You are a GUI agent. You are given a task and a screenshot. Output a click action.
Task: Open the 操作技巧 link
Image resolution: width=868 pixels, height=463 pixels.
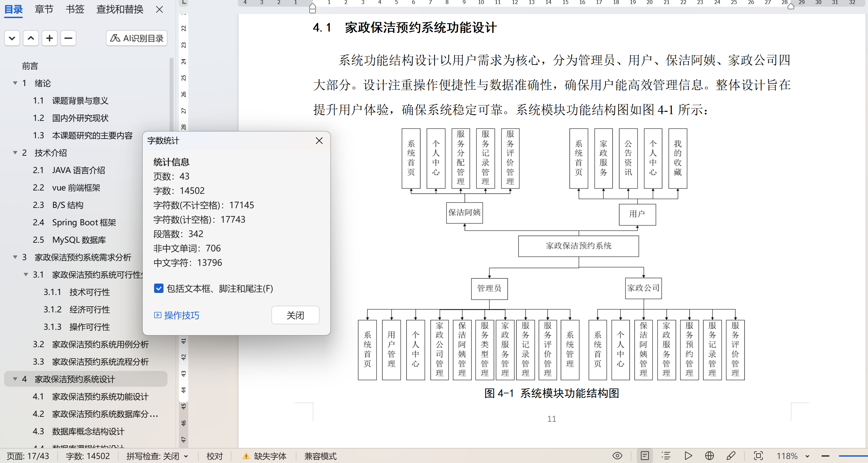[181, 315]
